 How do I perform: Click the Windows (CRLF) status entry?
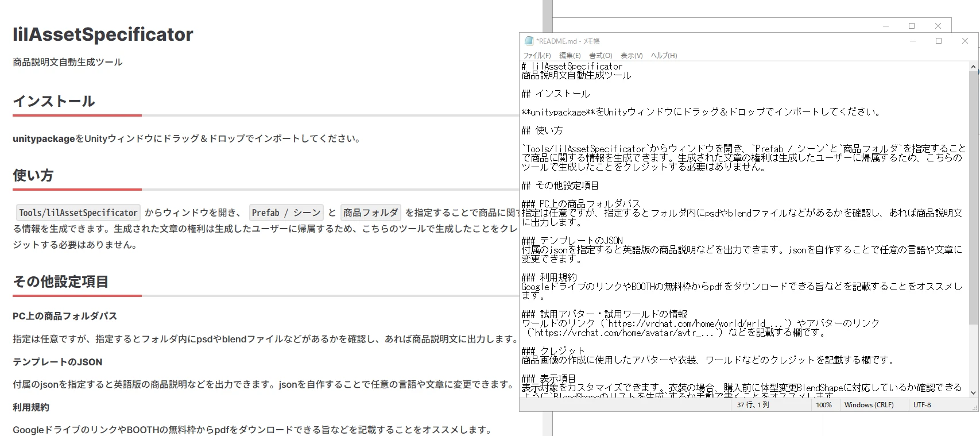coord(869,405)
